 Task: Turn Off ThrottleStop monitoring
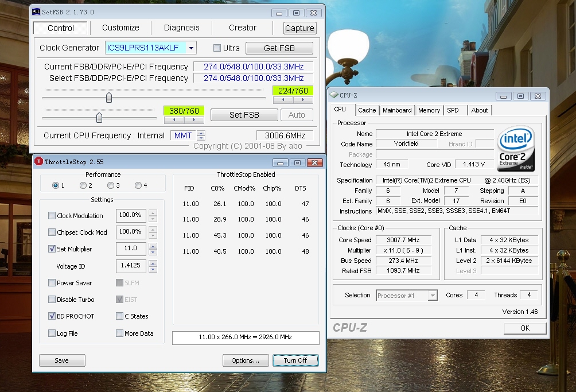[295, 360]
